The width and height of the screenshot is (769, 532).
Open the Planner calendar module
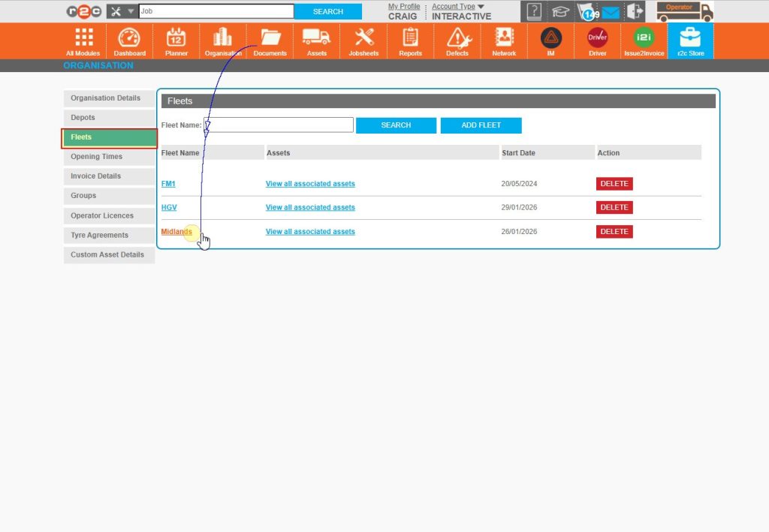[x=176, y=41]
